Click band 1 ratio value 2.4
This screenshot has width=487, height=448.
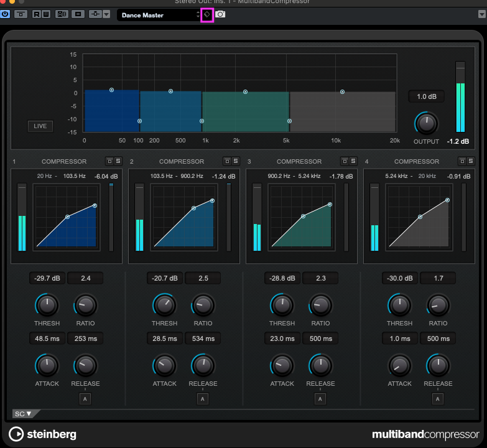coord(86,278)
